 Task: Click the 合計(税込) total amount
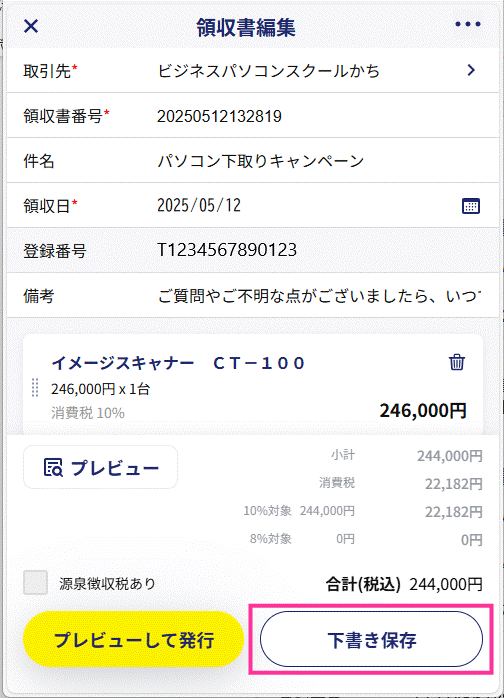[x=446, y=584]
